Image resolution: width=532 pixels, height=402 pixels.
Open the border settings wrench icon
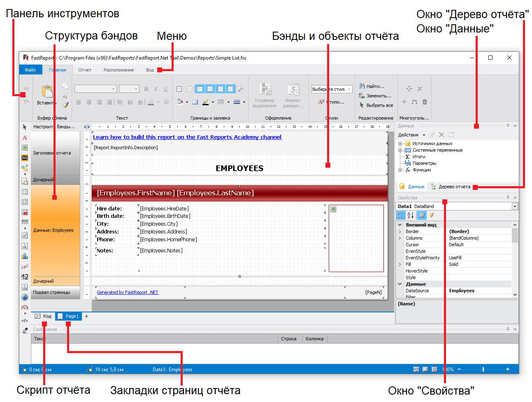241,89
